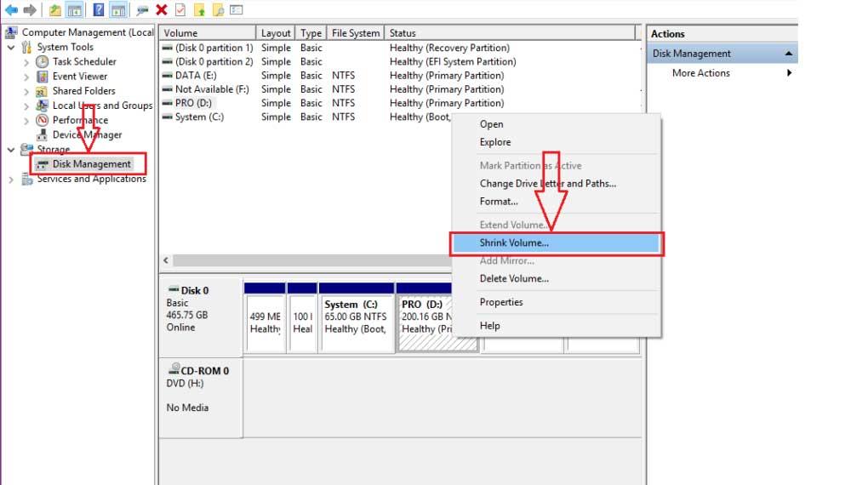
Task: Click the Performance icon in tree
Action: click(42, 120)
